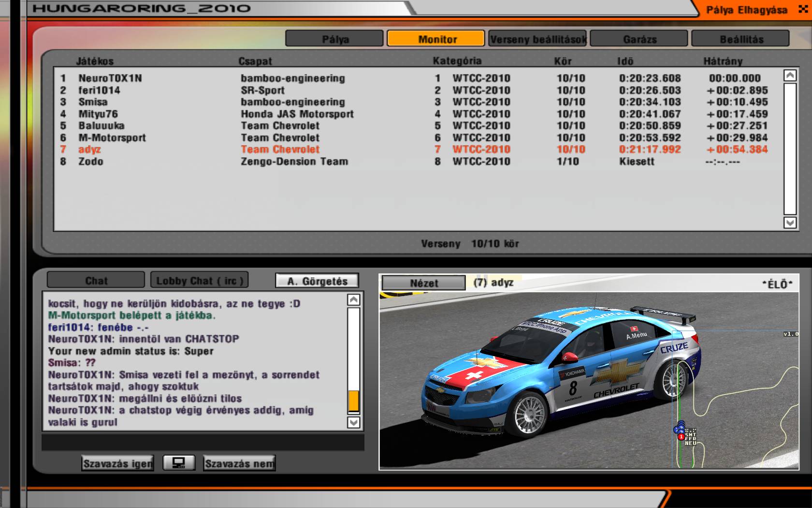Click Pálya Elhagyása to leave track
Image resolution: width=812 pixels, height=508 pixels.
tap(747, 10)
